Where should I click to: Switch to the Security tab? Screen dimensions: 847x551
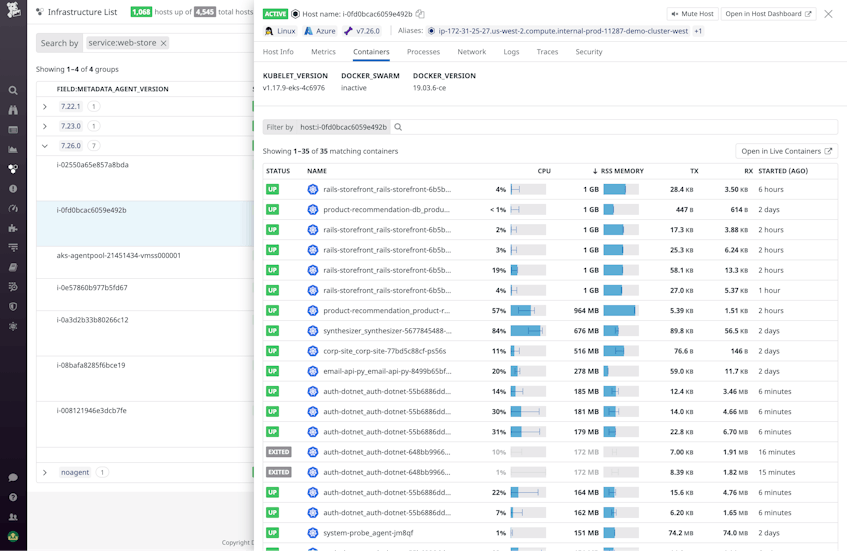(589, 52)
